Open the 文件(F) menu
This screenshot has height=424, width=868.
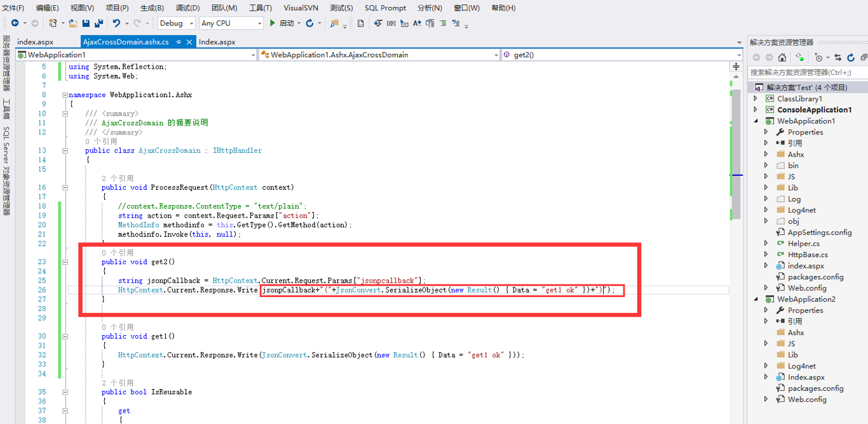point(13,8)
